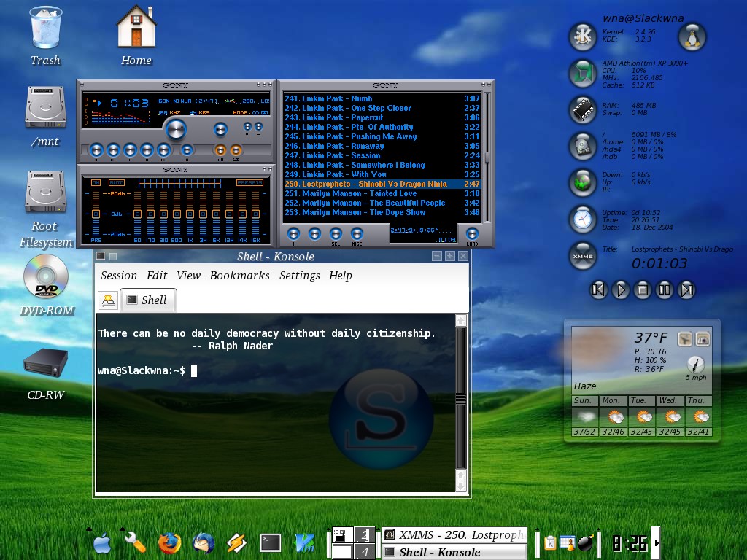Click stop in desktop XMMS widget
747x560 pixels.
coord(642,289)
